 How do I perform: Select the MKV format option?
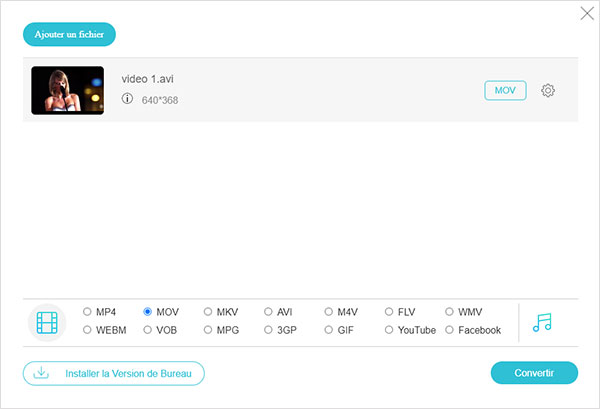pos(208,311)
